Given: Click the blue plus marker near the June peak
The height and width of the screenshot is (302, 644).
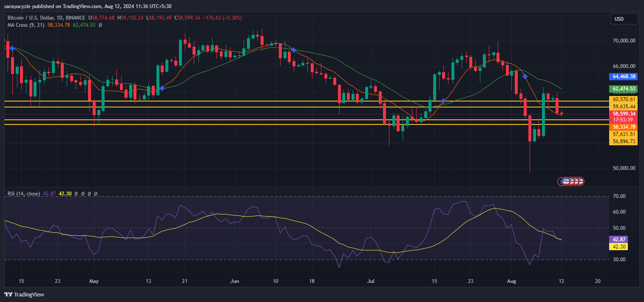Looking at the screenshot, I should tap(293, 50).
